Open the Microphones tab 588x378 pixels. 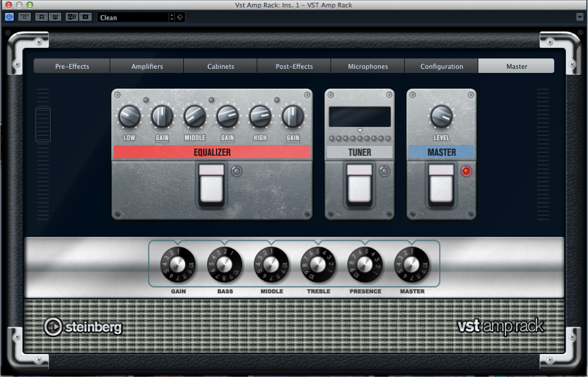click(x=367, y=66)
